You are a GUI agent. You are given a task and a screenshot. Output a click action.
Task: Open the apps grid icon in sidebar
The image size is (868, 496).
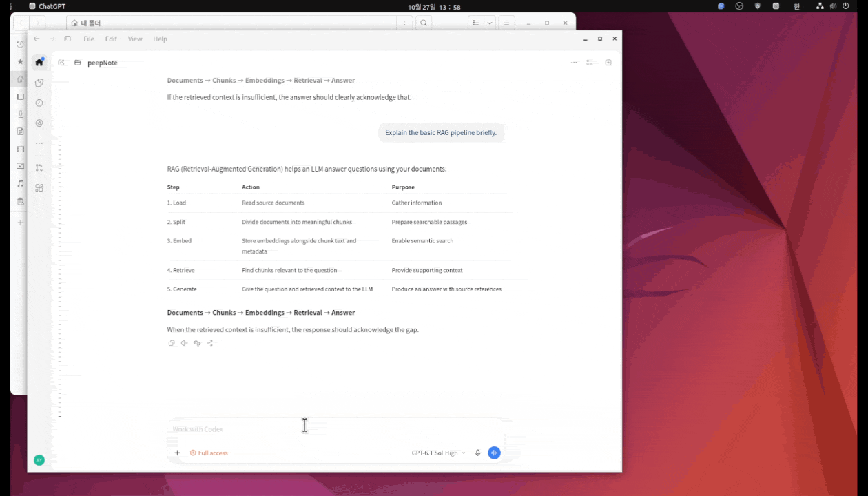(39, 187)
